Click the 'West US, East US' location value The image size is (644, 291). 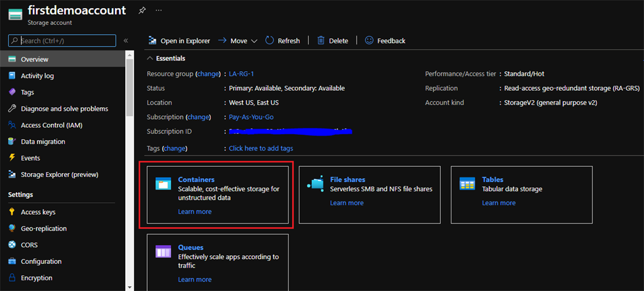tap(254, 103)
